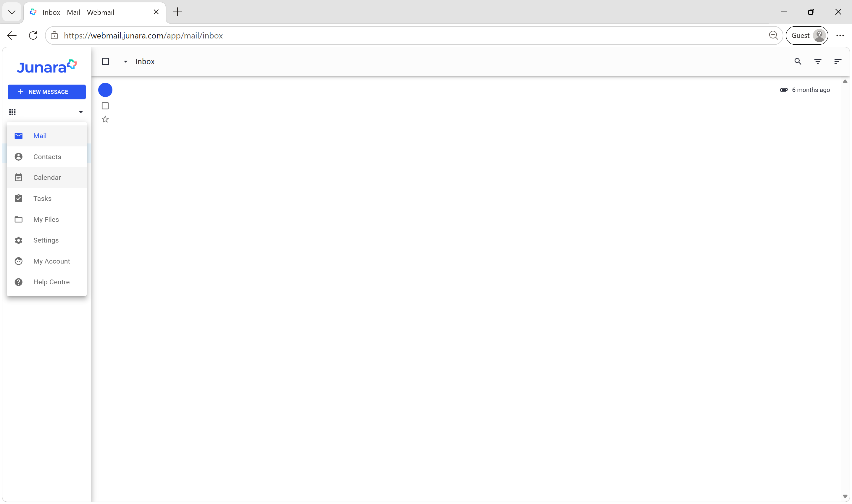This screenshot has height=504, width=852.
Task: Click the Junara logo
Action: tap(46, 67)
